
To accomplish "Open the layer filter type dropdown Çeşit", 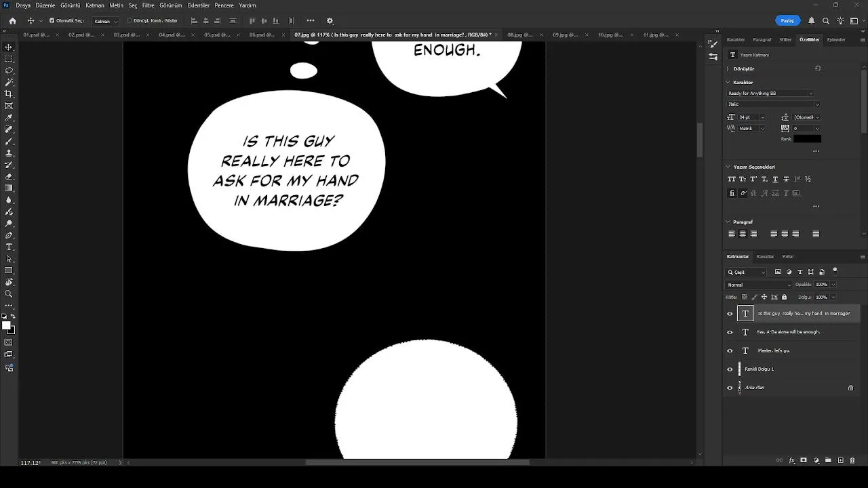I will point(746,272).
